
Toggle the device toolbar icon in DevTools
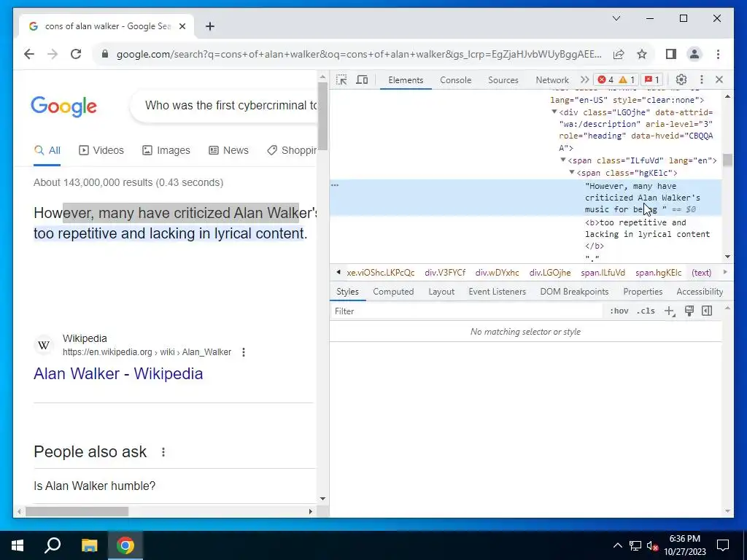point(362,79)
